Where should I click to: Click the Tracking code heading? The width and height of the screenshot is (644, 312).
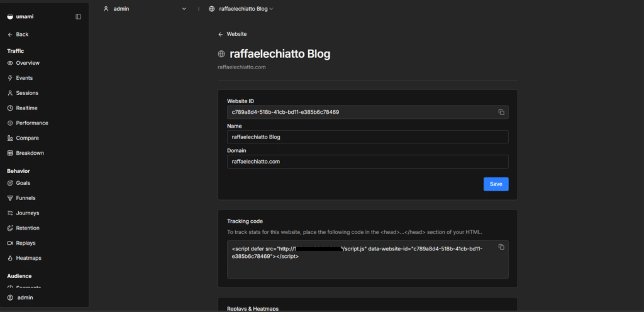245,221
